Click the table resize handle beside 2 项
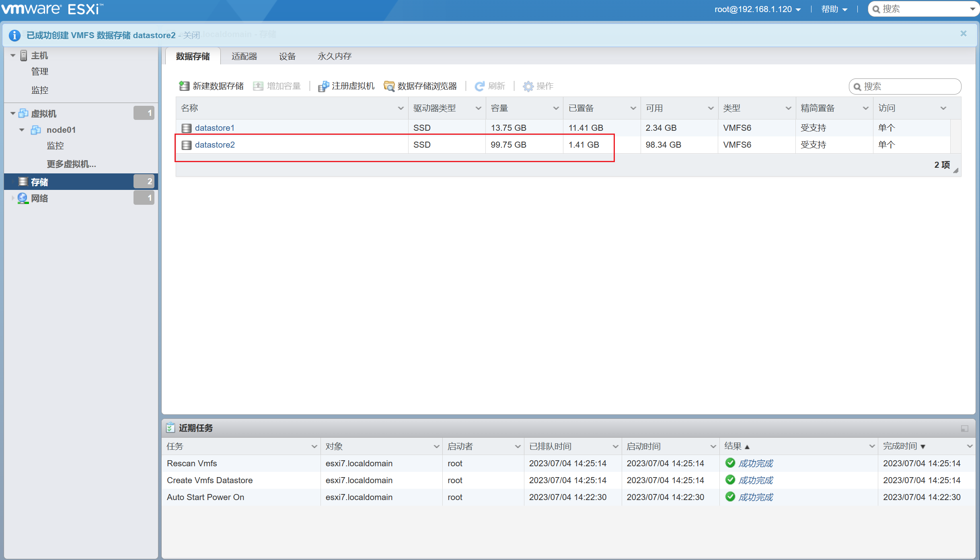Viewport: 980px width, 560px height. (x=956, y=171)
